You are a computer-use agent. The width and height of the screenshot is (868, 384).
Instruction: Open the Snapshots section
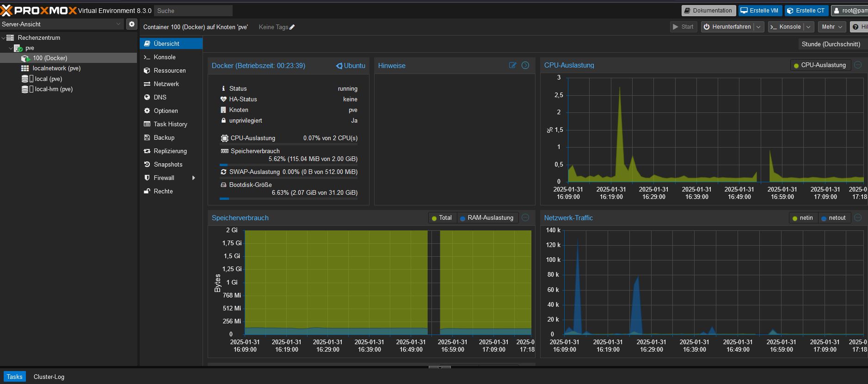(x=168, y=164)
